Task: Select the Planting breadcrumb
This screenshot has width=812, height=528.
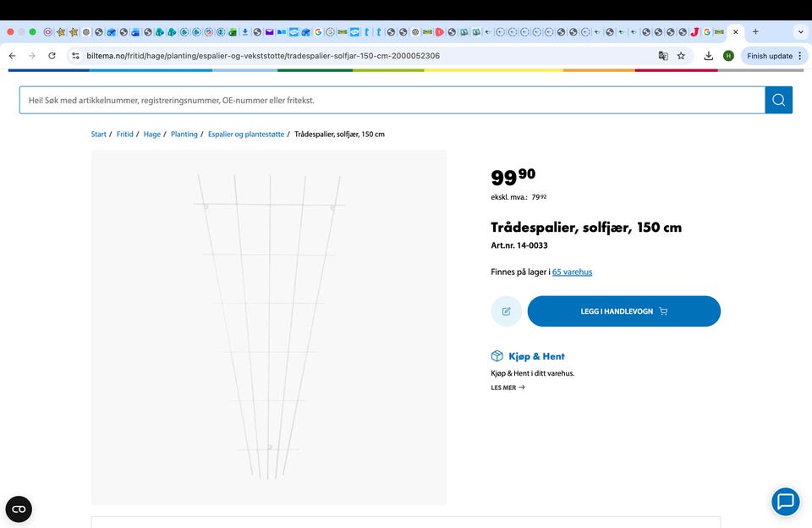Action: click(x=184, y=135)
